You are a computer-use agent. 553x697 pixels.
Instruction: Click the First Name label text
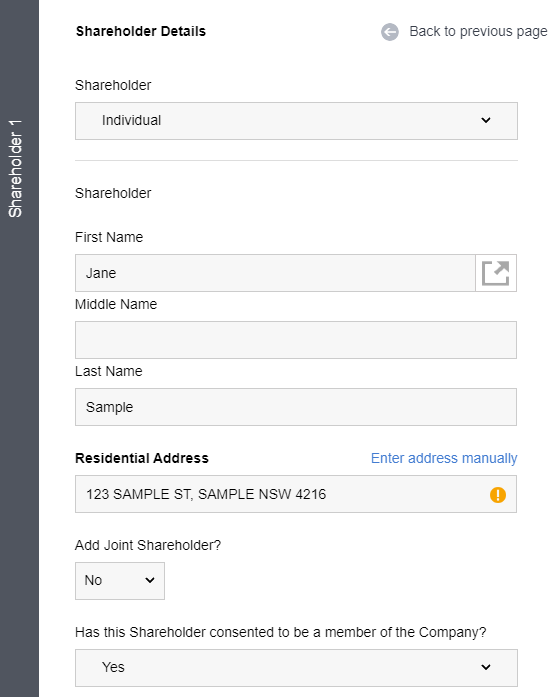(x=109, y=237)
